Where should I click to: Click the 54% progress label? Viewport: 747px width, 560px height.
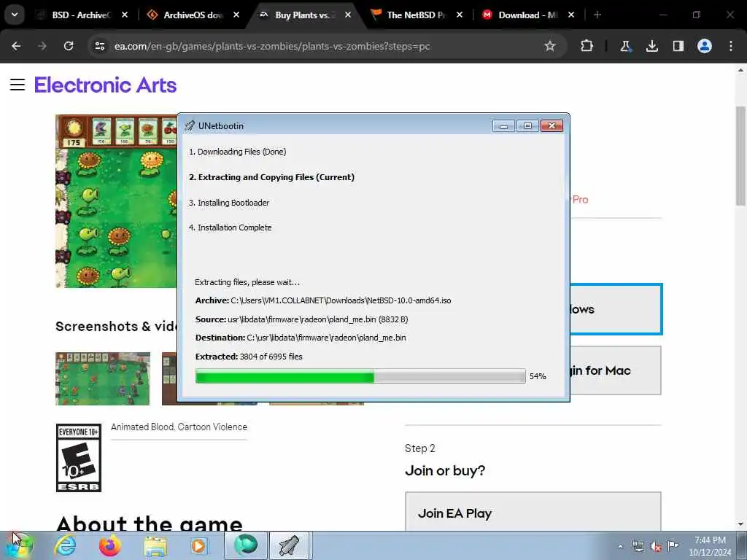[538, 376]
